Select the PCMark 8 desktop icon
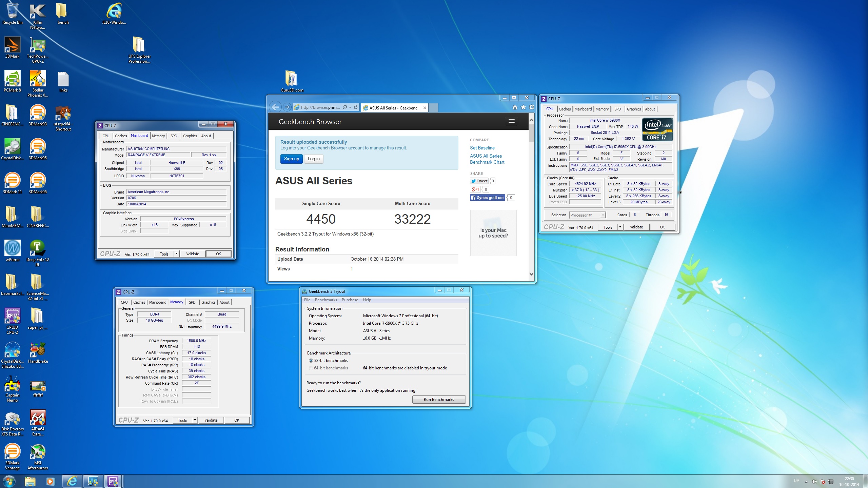This screenshot has height=488, width=868. (13, 81)
